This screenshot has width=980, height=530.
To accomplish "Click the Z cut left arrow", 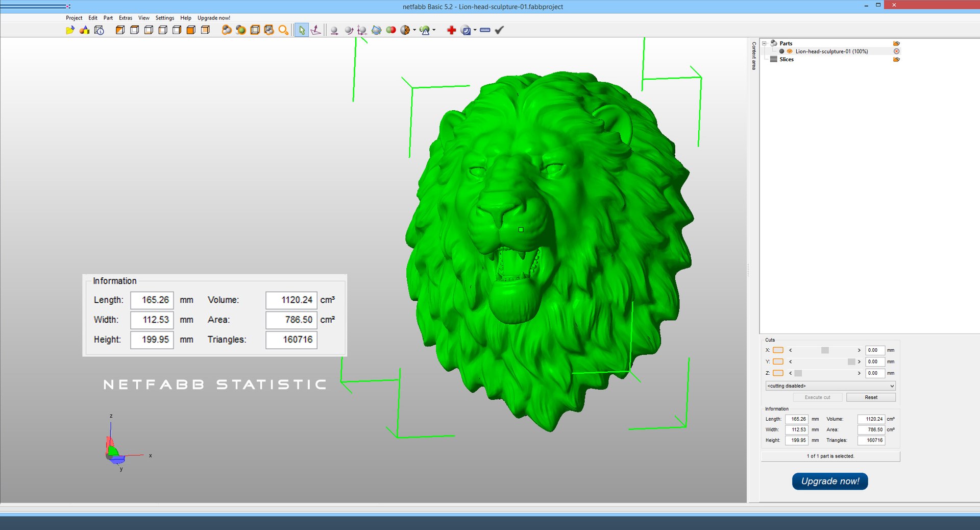I will (791, 373).
